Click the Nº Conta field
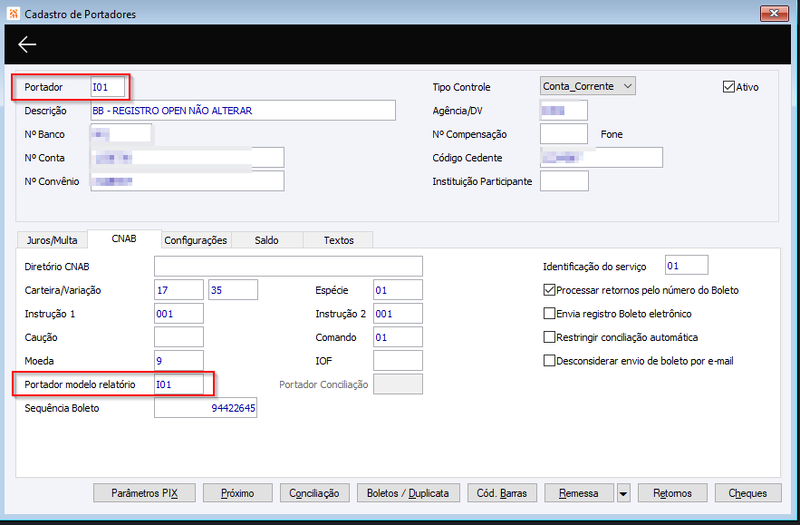This screenshot has height=525, width=800. pyautogui.click(x=187, y=158)
